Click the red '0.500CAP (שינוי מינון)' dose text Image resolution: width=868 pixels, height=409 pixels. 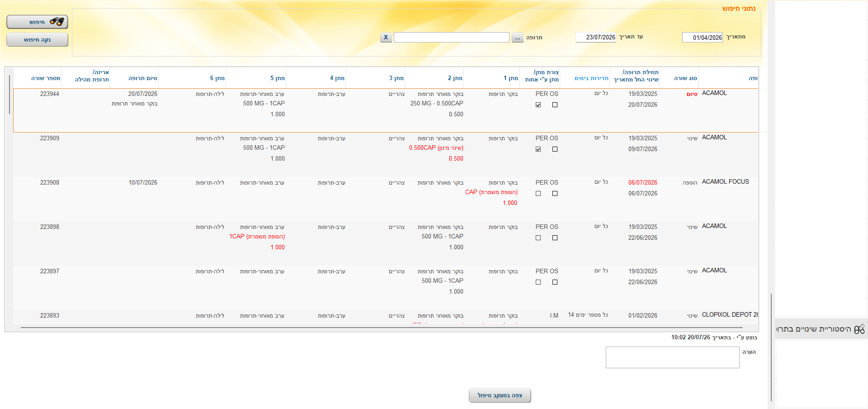(436, 148)
